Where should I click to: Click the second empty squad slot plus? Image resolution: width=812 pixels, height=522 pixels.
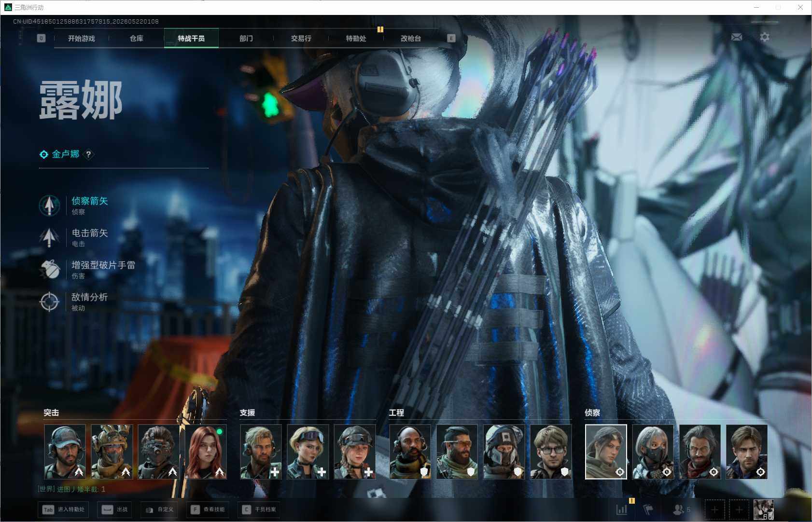(739, 509)
